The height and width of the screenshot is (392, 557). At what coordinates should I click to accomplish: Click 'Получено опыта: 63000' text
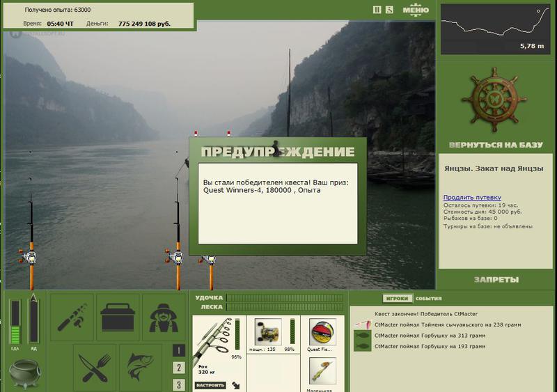click(x=58, y=10)
